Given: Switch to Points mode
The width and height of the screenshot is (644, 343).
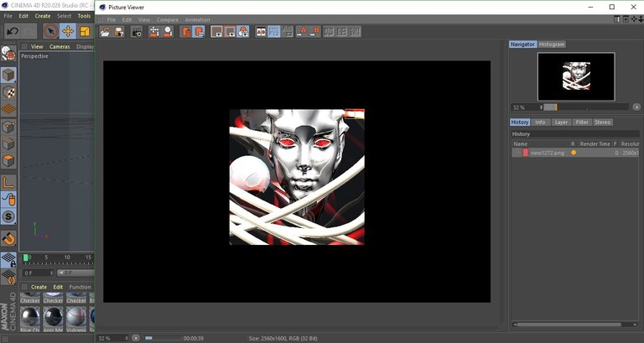Looking at the screenshot, I should point(8,127).
